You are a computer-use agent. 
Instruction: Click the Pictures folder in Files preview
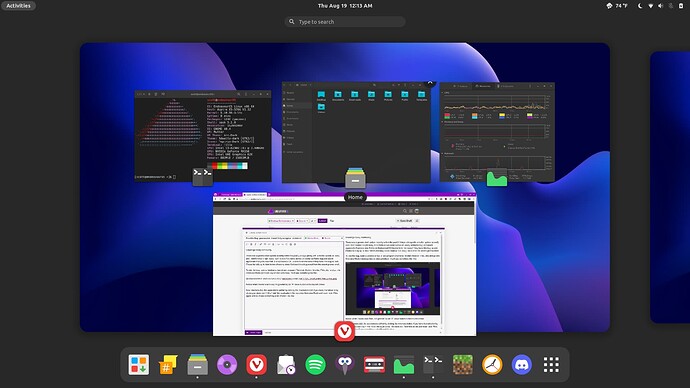click(388, 96)
